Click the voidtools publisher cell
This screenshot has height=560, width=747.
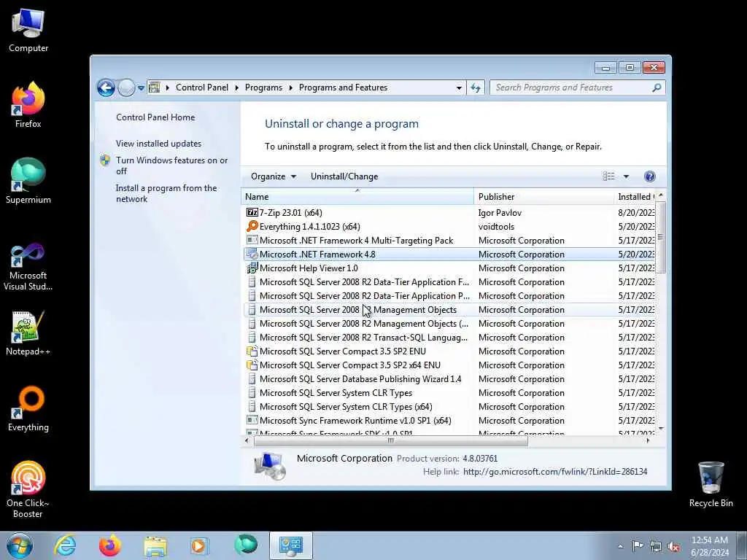pyautogui.click(x=496, y=227)
